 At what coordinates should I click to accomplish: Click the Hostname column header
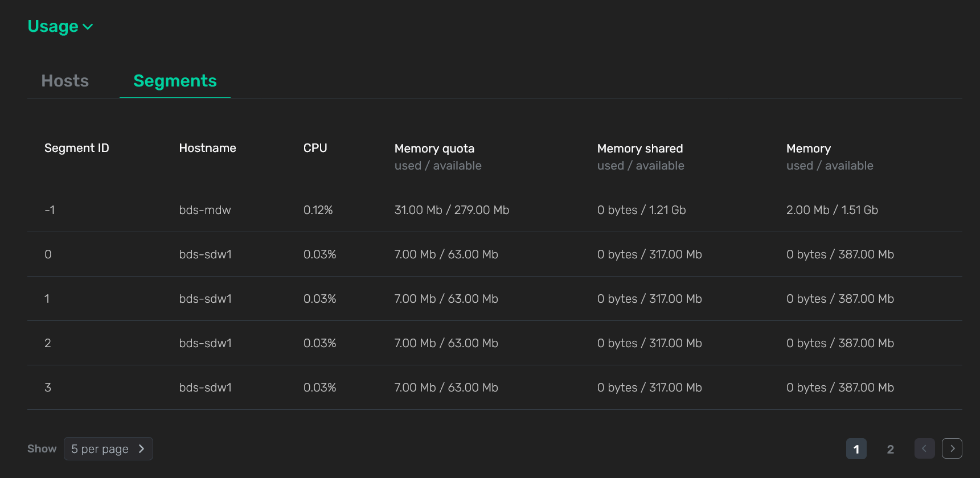coord(207,148)
